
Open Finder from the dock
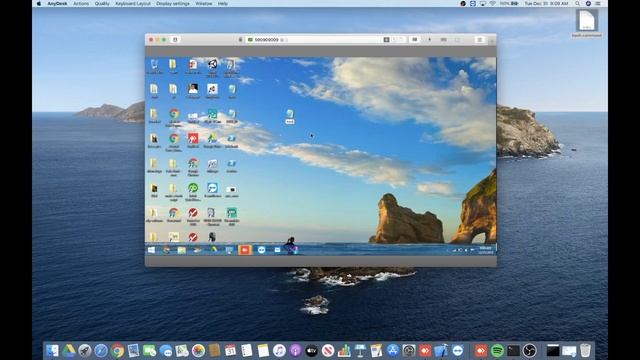[52, 351]
